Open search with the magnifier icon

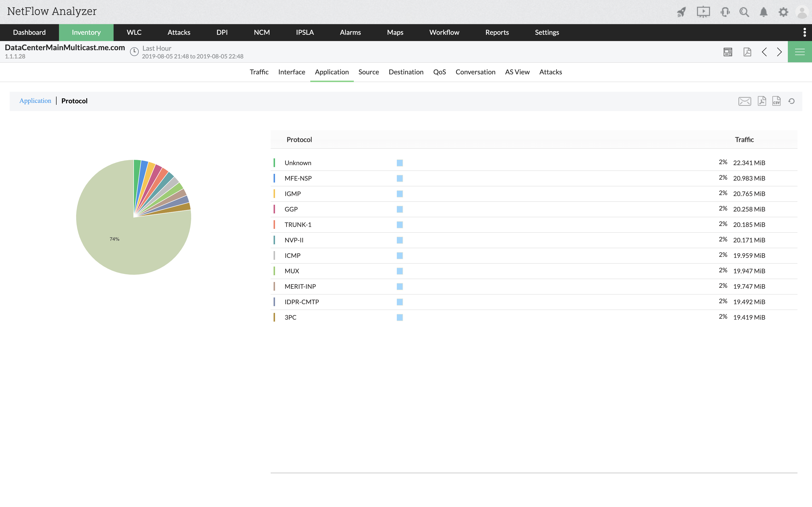(744, 12)
